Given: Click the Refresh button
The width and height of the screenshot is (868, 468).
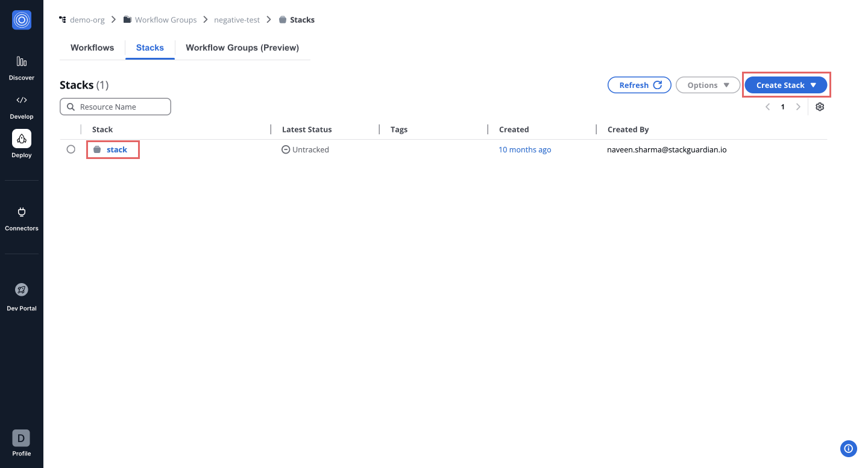Looking at the screenshot, I should pyautogui.click(x=640, y=85).
